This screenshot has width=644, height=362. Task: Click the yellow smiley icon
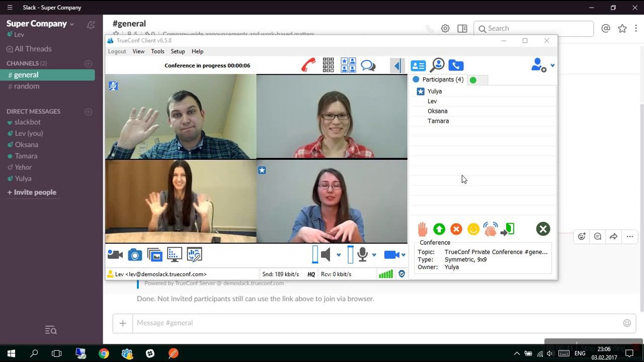(473, 229)
